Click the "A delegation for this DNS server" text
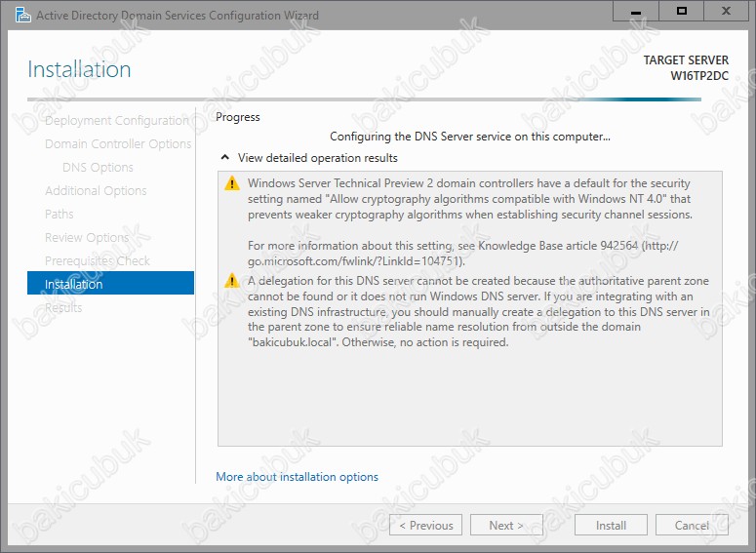 click(x=478, y=311)
